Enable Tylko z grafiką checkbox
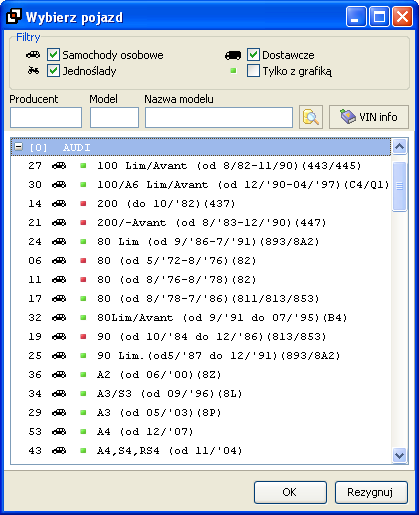This screenshot has width=419, height=515. [253, 71]
